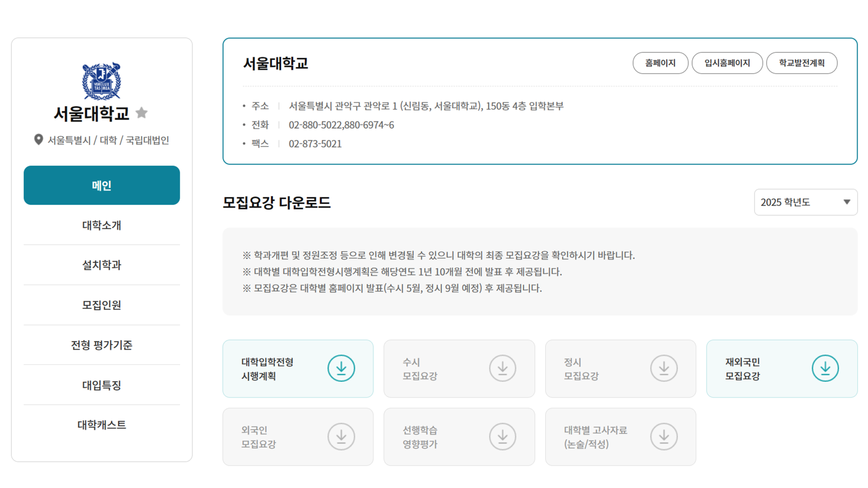Open the 대학캐스트 sidebar menu
The image size is (868, 488).
pyautogui.click(x=101, y=425)
